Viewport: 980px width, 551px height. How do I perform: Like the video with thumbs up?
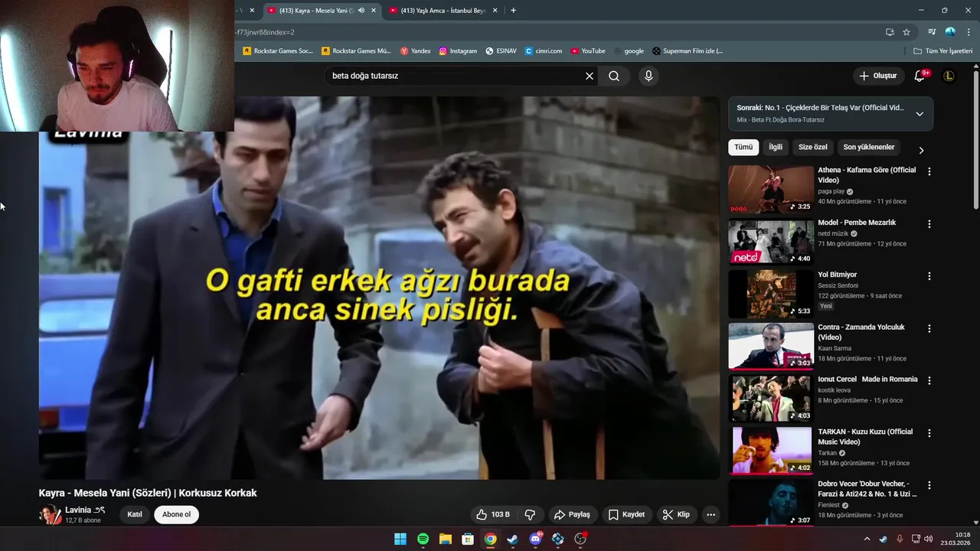click(x=492, y=514)
